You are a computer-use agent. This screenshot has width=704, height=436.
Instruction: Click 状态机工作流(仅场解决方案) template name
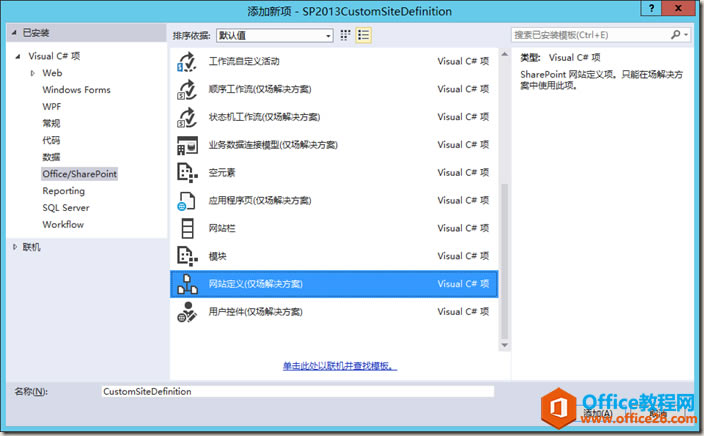pyautogui.click(x=264, y=117)
